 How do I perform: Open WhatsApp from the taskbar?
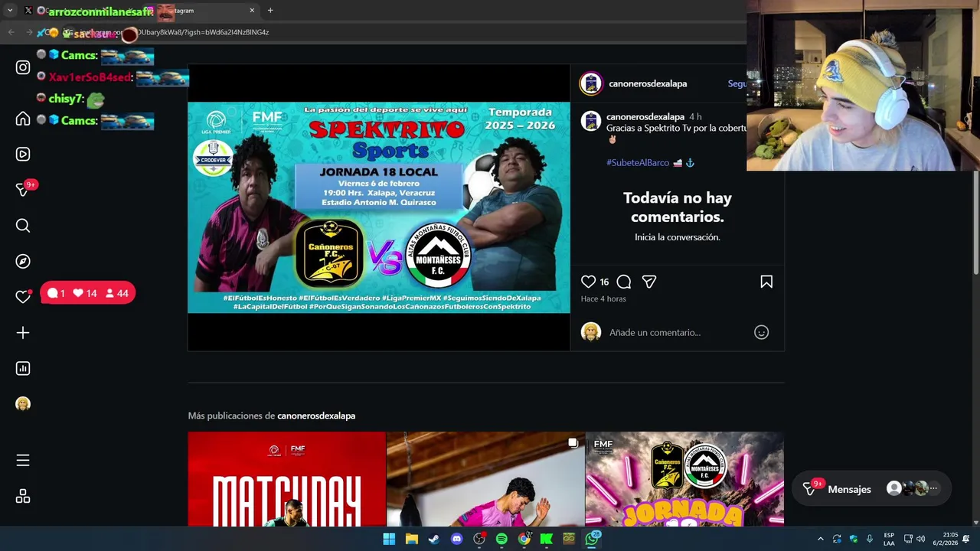coord(592,539)
